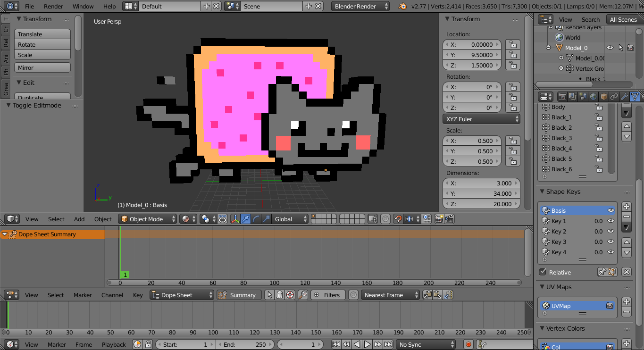This screenshot has height=350, width=644.
Task: Click the OpenGL render animation clapper icon
Action: tap(450, 219)
